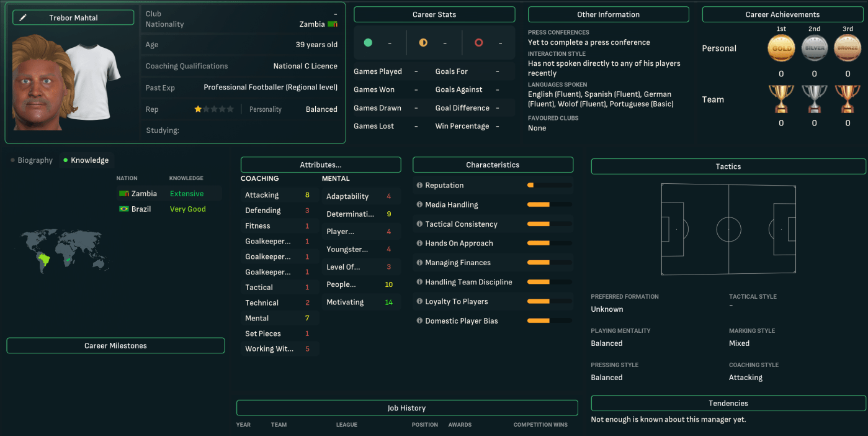Click the red games lost circle icon
Image resolution: width=868 pixels, height=436 pixels.
point(478,43)
